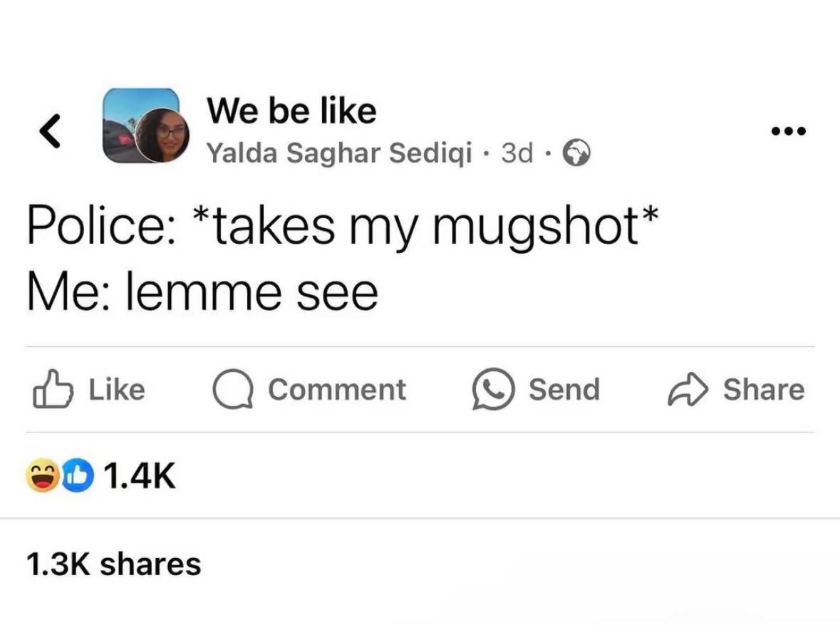Screen dimensions: 840x625
Task: Click the author's round profile picture
Action: [162, 135]
